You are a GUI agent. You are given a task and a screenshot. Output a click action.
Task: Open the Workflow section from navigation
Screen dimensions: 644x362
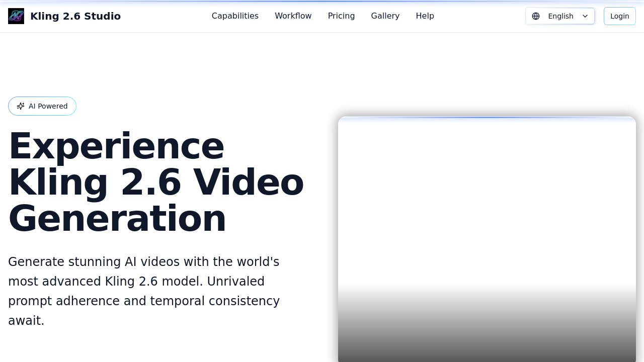[293, 16]
